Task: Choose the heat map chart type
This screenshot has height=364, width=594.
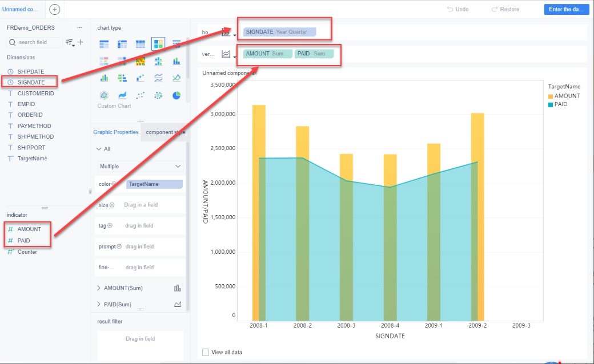Action: coord(141,61)
